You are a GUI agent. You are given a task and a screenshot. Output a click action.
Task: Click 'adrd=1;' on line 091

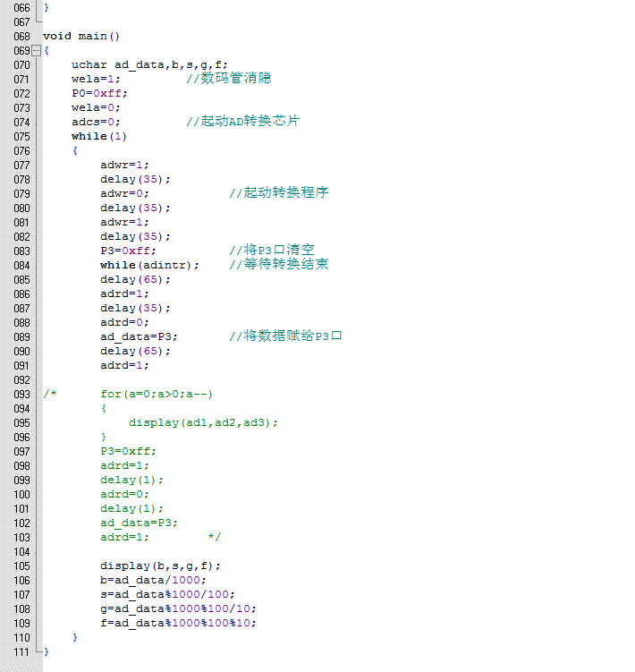point(124,366)
